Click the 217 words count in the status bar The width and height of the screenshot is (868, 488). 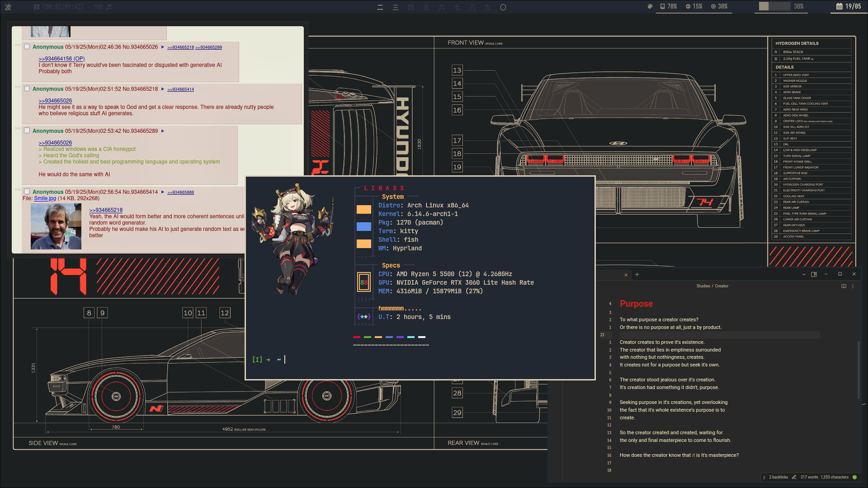tap(809, 477)
